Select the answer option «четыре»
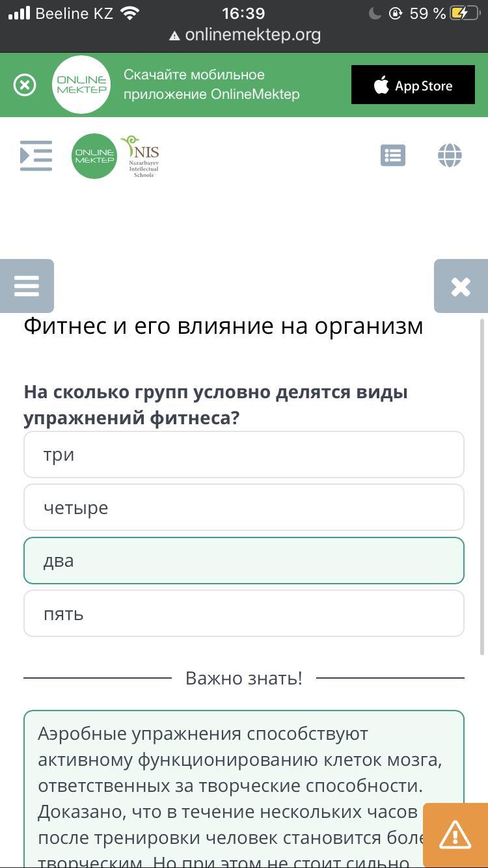The image size is (488, 868). 244,508
